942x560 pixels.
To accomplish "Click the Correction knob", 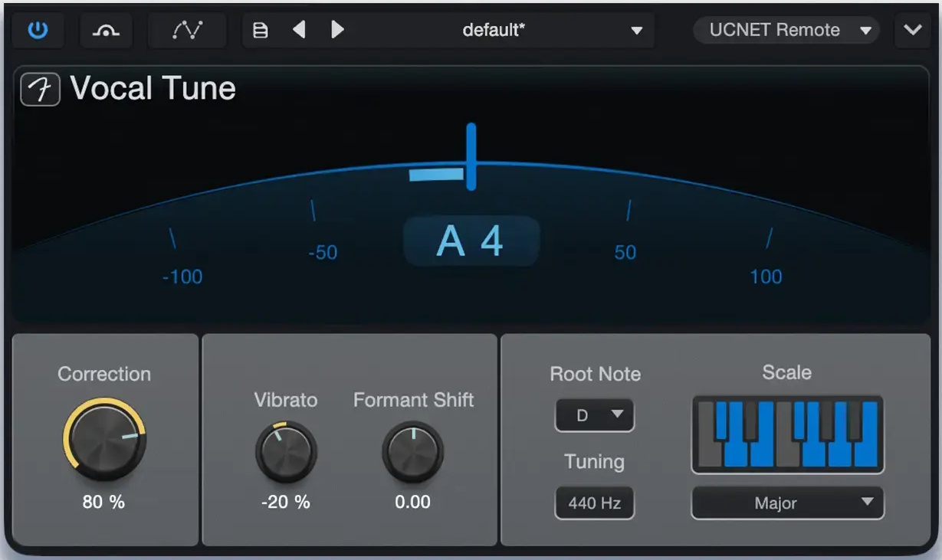I will pyautogui.click(x=104, y=438).
